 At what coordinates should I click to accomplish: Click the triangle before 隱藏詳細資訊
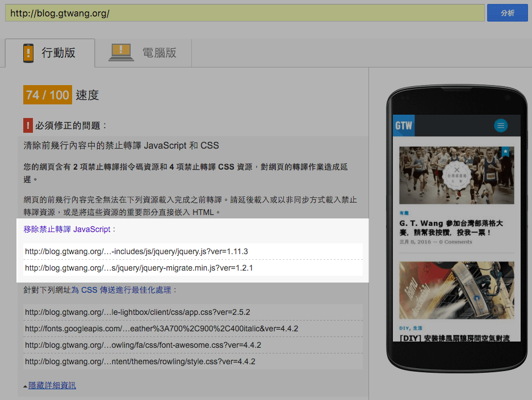click(24, 385)
